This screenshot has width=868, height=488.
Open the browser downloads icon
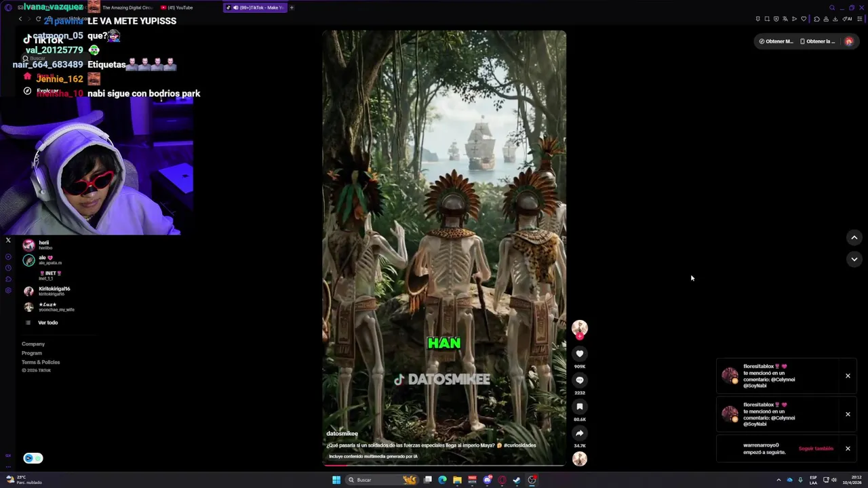[x=835, y=19]
